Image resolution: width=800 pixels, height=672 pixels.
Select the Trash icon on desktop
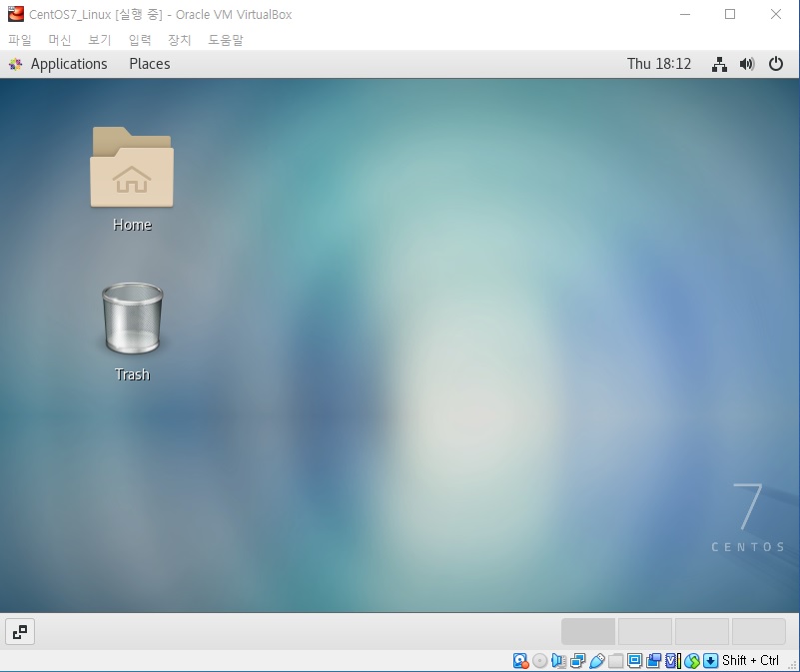point(132,332)
